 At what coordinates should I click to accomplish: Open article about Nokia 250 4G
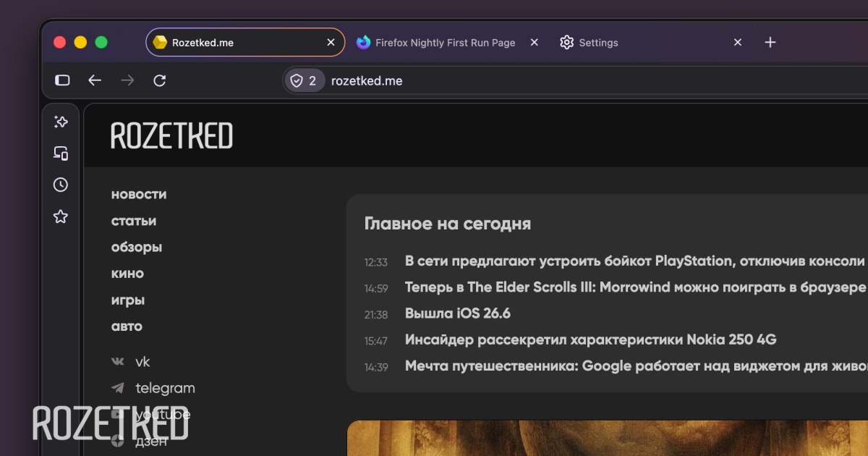[591, 339]
